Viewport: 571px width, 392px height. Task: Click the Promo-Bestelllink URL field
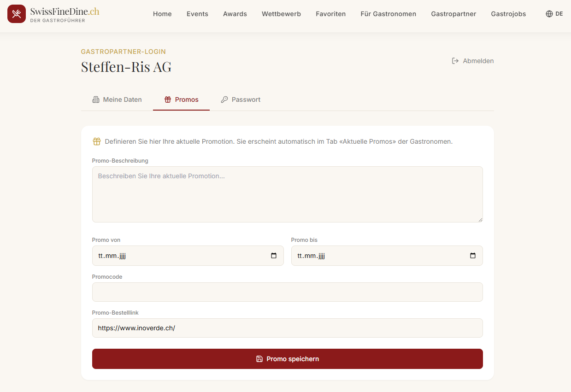[x=288, y=328]
